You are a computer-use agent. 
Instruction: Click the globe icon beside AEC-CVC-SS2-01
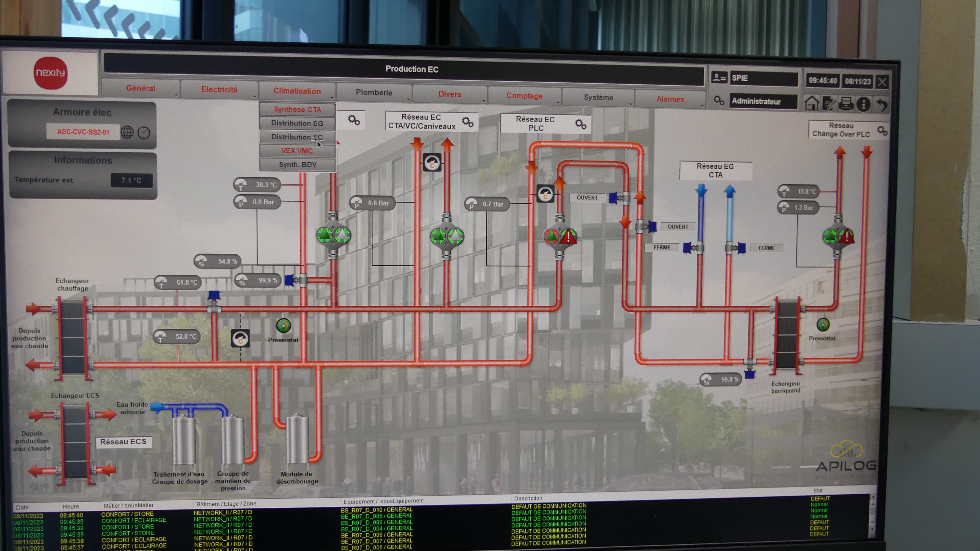[x=127, y=132]
